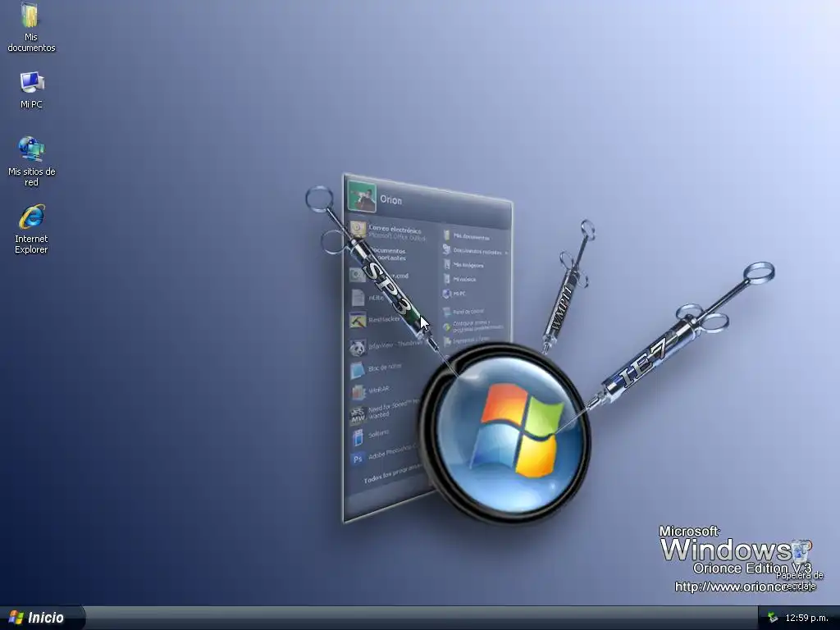Select the Mis sitios de red icon
The image size is (840, 630).
[x=31, y=161]
